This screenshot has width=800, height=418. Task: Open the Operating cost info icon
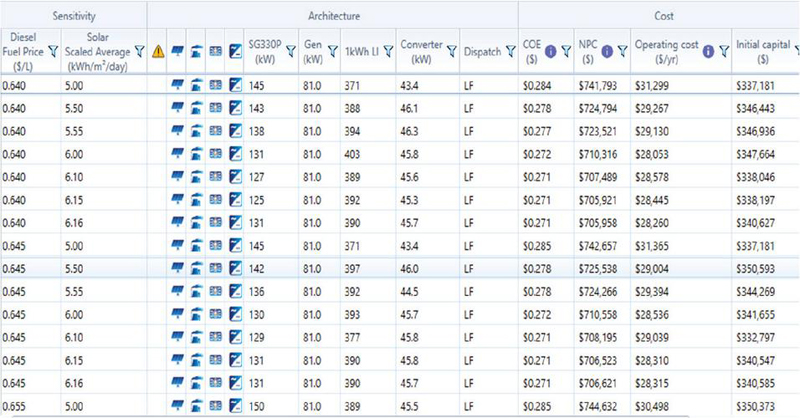click(x=708, y=51)
